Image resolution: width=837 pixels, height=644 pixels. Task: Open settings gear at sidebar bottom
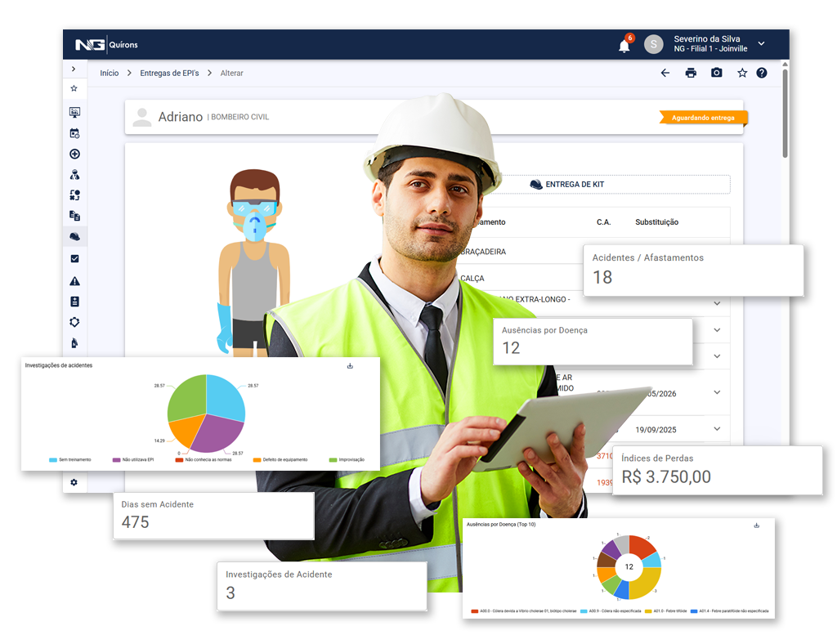pyautogui.click(x=74, y=482)
